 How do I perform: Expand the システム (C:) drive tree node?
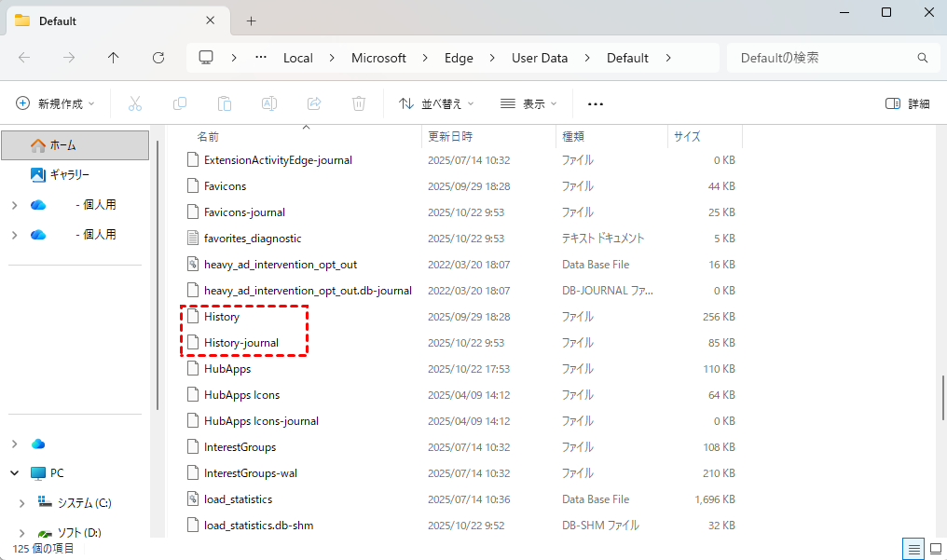point(22,503)
